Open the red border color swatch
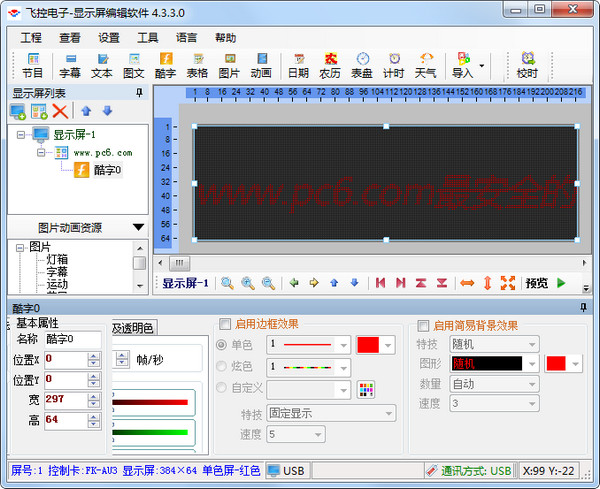Screen dimensions: 600x489 tap(375, 345)
